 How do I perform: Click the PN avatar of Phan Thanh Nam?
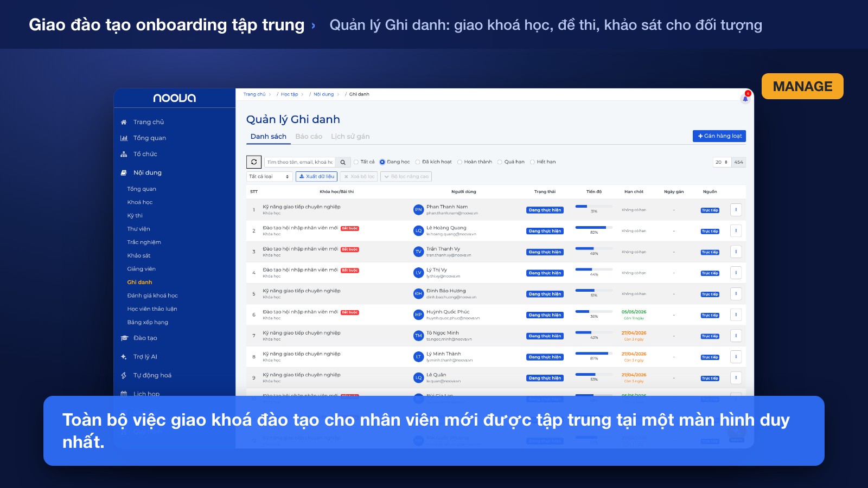click(x=418, y=209)
